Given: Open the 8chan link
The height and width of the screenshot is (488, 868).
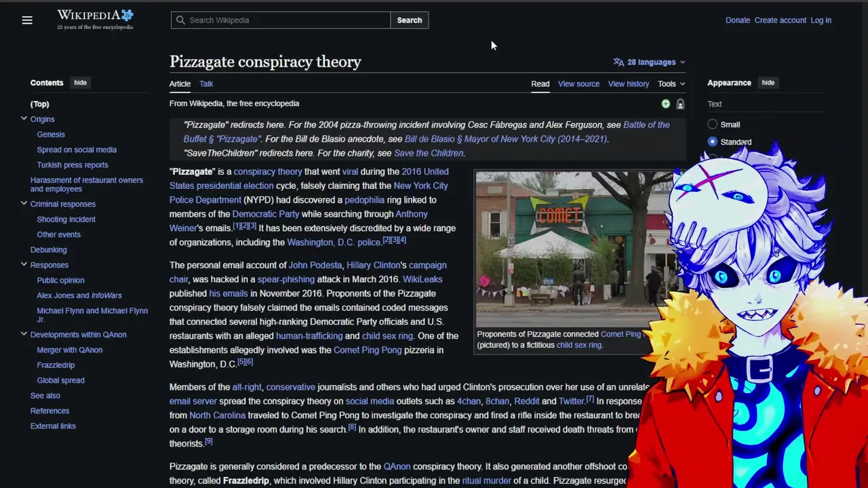Looking at the screenshot, I should pos(497,401).
